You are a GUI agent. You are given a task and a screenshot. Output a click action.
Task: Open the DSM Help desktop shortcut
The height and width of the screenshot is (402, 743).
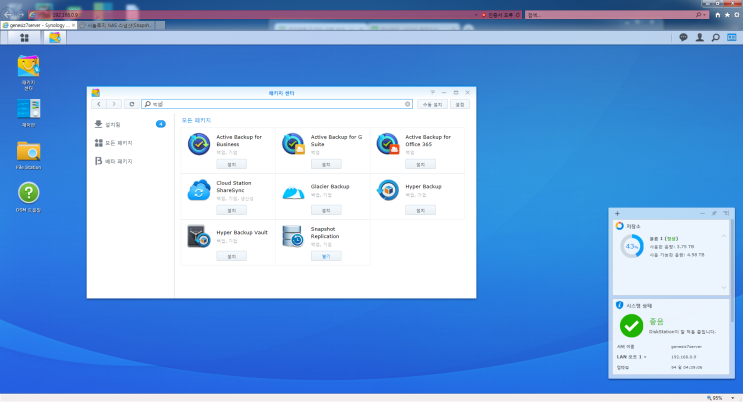28,197
